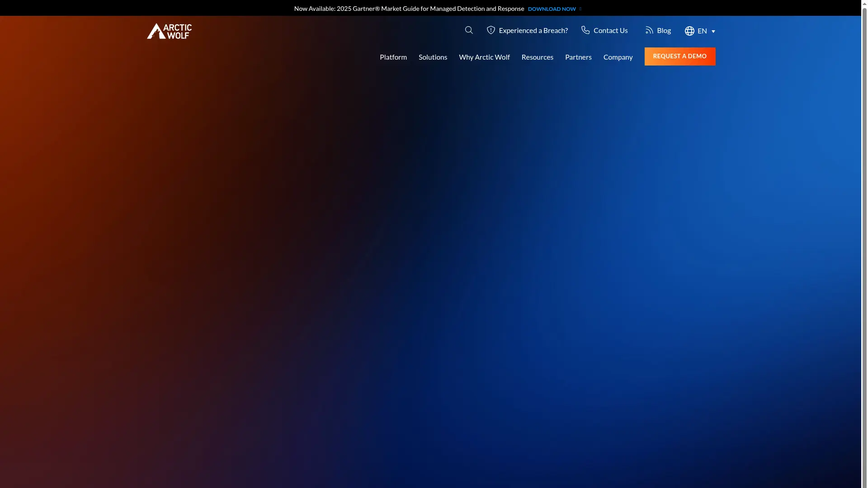
Task: Open the Blog link
Action: point(663,30)
